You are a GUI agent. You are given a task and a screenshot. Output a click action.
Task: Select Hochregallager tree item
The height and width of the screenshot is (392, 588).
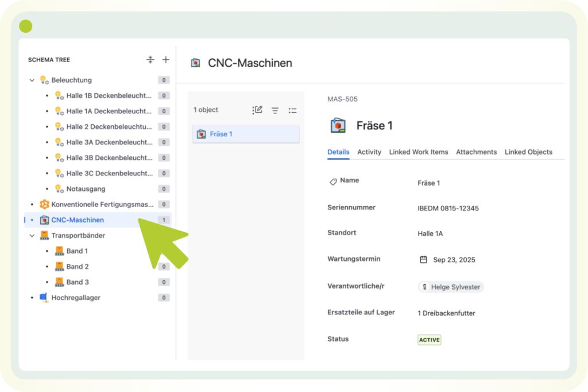[x=76, y=298]
